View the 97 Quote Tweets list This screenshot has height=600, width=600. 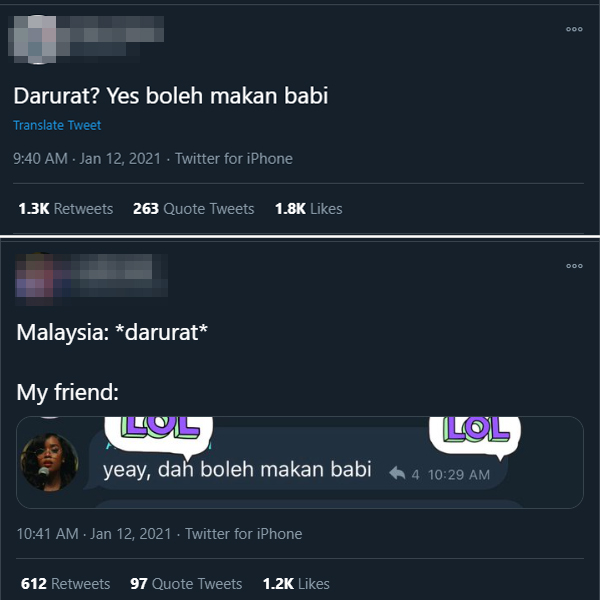coord(186,584)
